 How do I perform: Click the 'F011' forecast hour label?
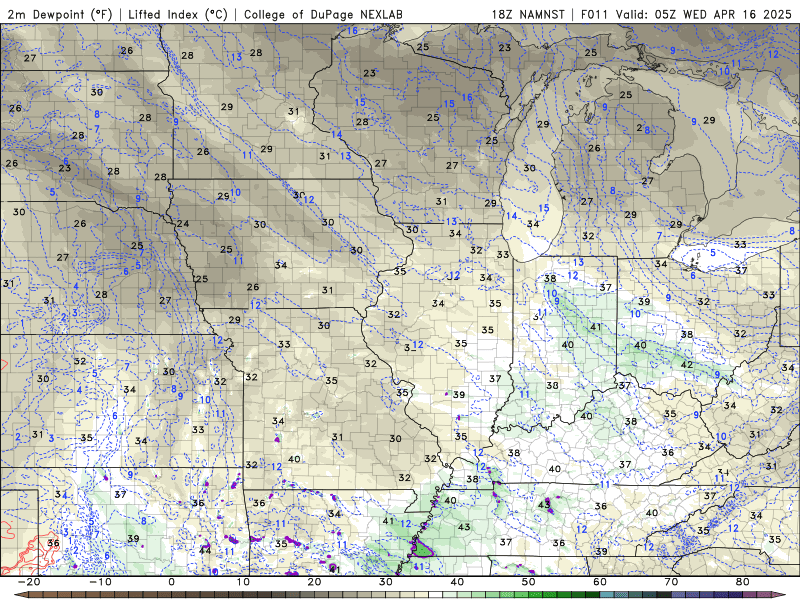(594, 14)
